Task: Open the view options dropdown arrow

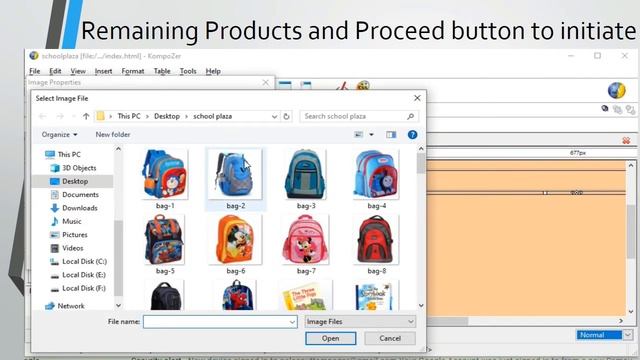Action: (x=371, y=135)
